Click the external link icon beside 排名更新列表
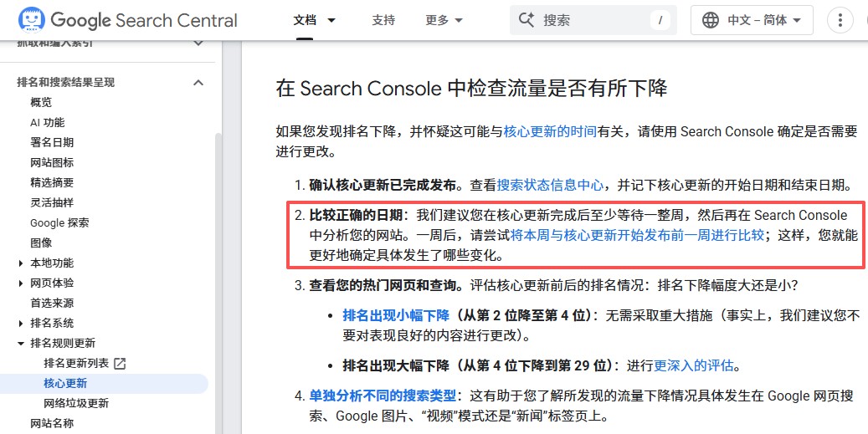 pyautogui.click(x=120, y=363)
